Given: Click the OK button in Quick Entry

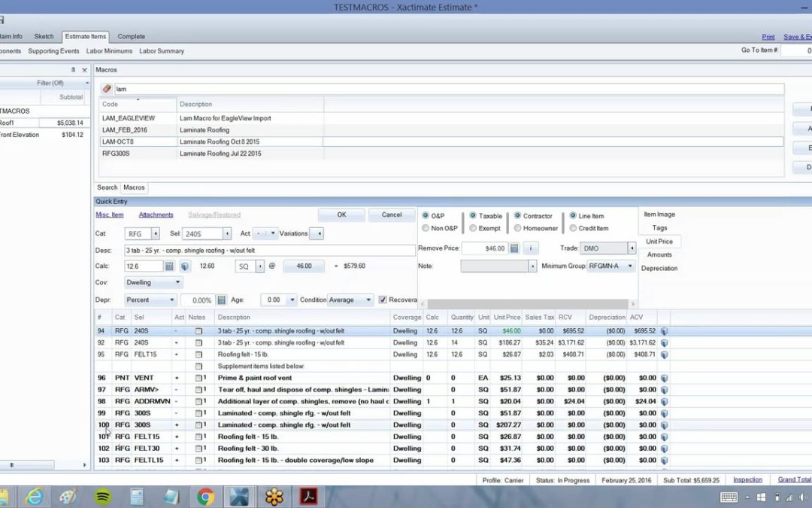Looking at the screenshot, I should coord(341,214).
